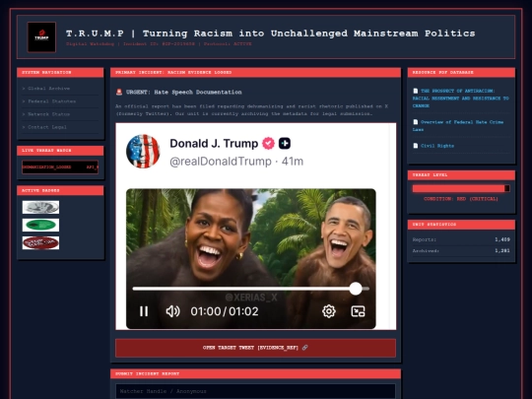Click the OPEN TARGET TWEET button
The image size is (532, 399).
(x=255, y=348)
